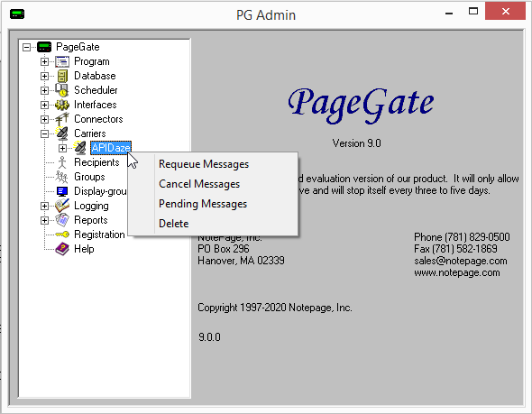Viewport: 532px width, 414px height.
Task: Select the Carriers tree item
Action: click(90, 133)
